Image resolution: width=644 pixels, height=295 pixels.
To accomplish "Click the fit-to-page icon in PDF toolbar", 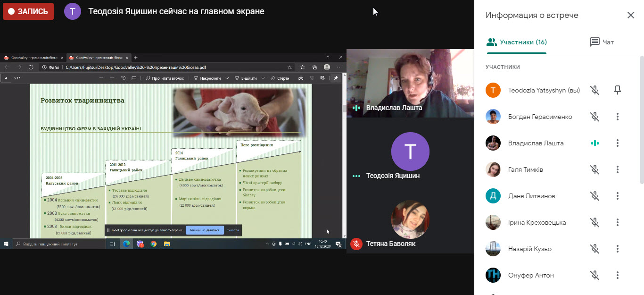I will (x=134, y=78).
